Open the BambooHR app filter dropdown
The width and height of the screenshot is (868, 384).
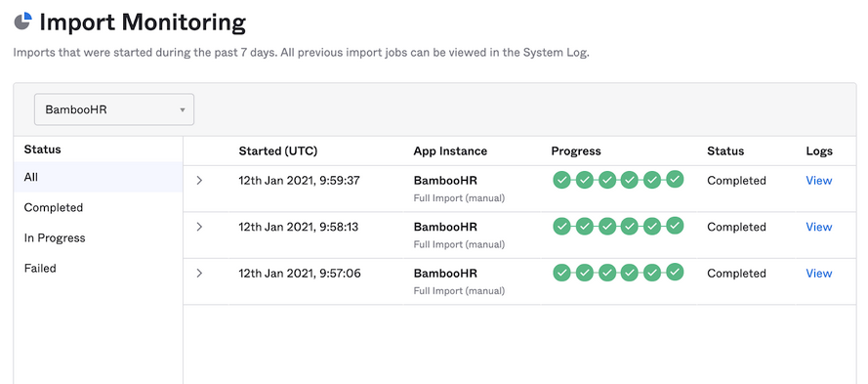(x=114, y=109)
